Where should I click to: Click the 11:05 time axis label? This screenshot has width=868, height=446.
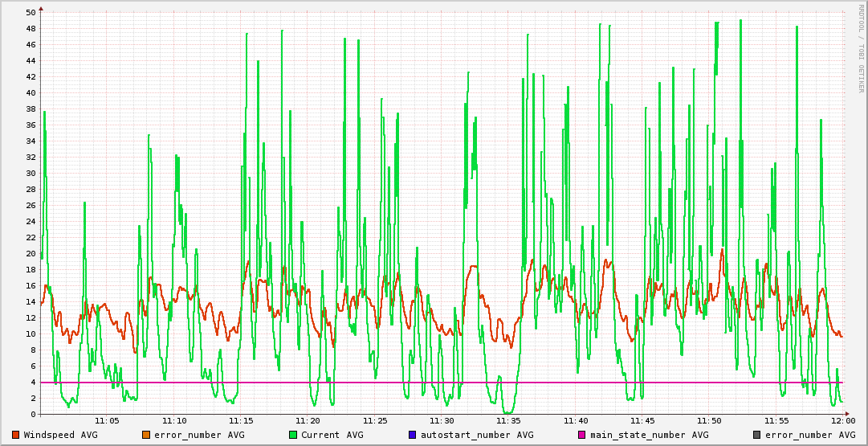[x=107, y=421]
